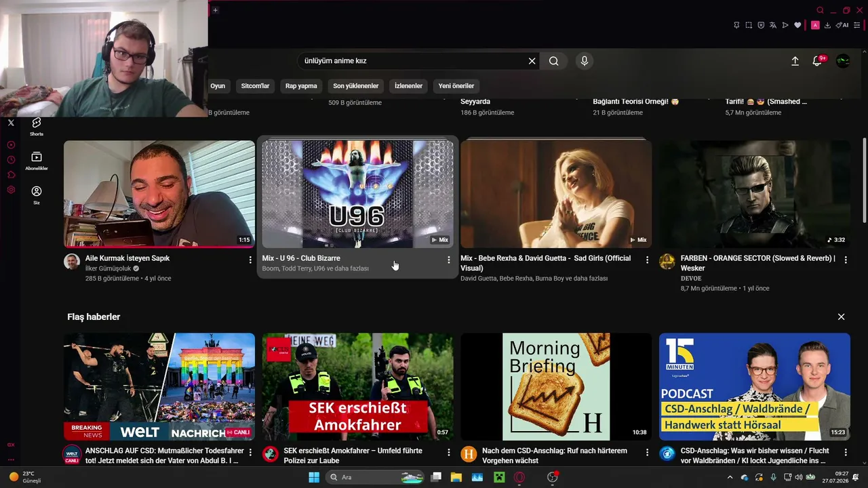The image size is (868, 488).
Task: Open the DEVOE channel name
Action: click(691, 279)
